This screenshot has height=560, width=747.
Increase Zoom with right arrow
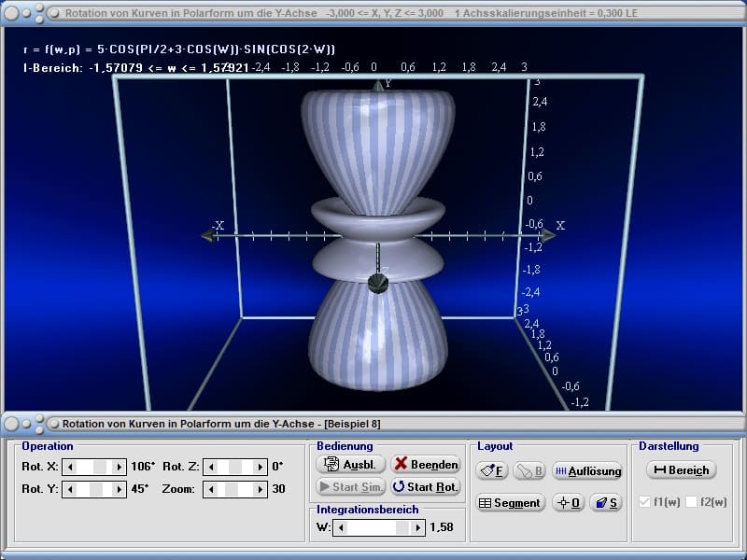click(261, 489)
